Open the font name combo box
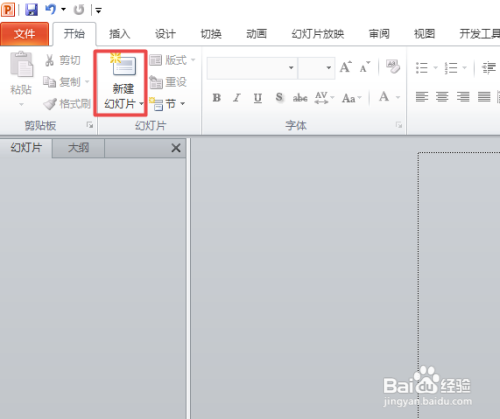Viewport: 500px width, 419px height. [252, 68]
